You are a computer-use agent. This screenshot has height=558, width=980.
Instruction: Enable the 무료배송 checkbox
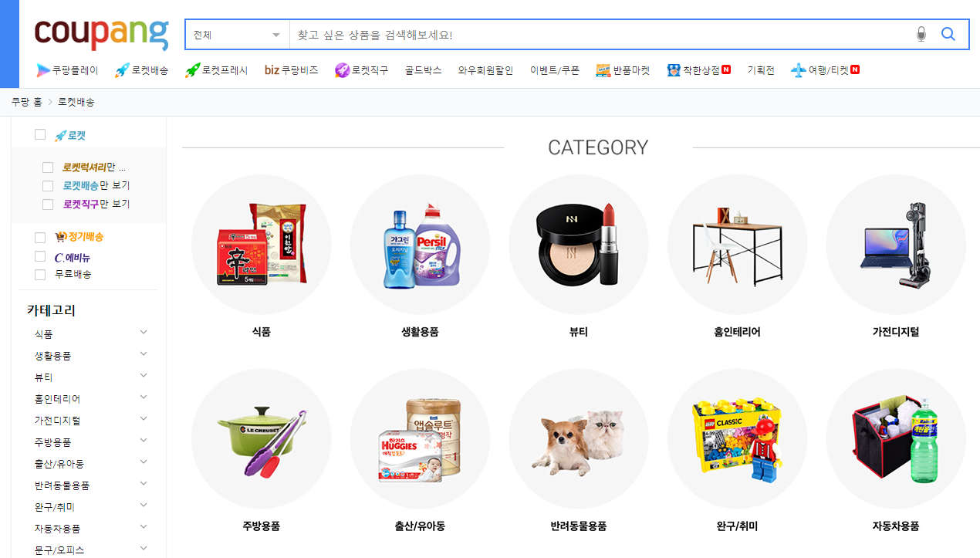pos(40,275)
